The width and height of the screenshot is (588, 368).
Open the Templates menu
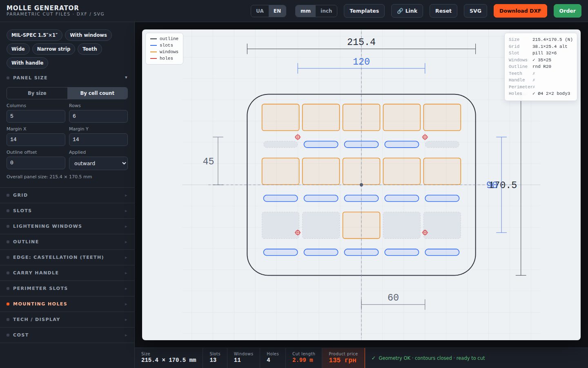pos(364,11)
